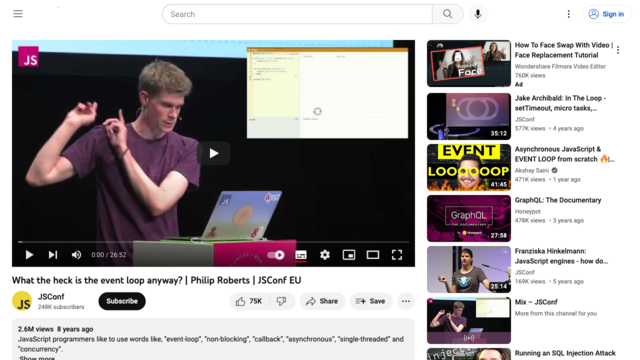Viewport: 640px width, 360px height.
Task: Open top-right settings kebab menu
Action: (x=569, y=14)
